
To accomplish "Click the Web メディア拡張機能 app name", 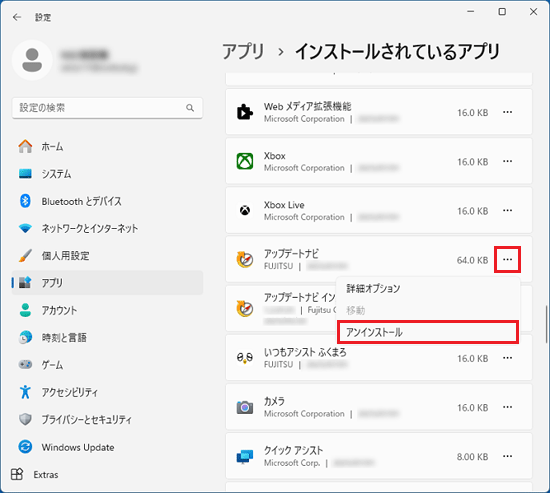I will coord(308,106).
